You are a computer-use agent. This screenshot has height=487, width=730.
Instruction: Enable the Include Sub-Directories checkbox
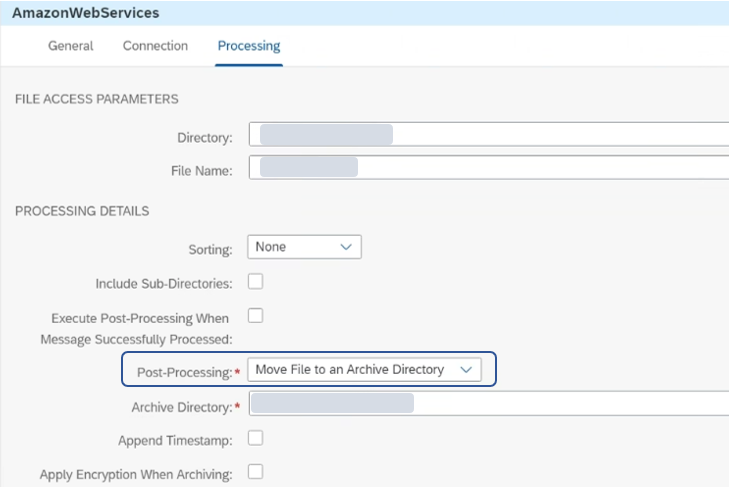[255, 281]
